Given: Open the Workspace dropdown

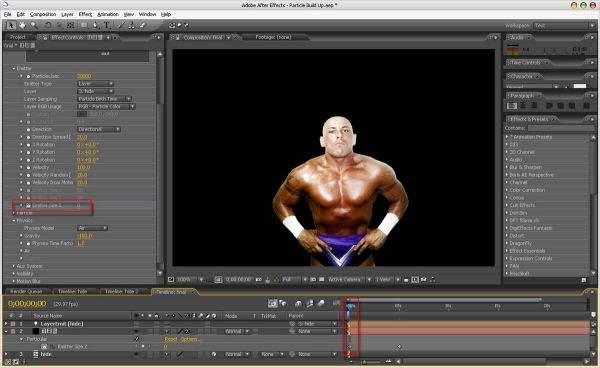Looking at the screenshot, I should pos(564,26).
